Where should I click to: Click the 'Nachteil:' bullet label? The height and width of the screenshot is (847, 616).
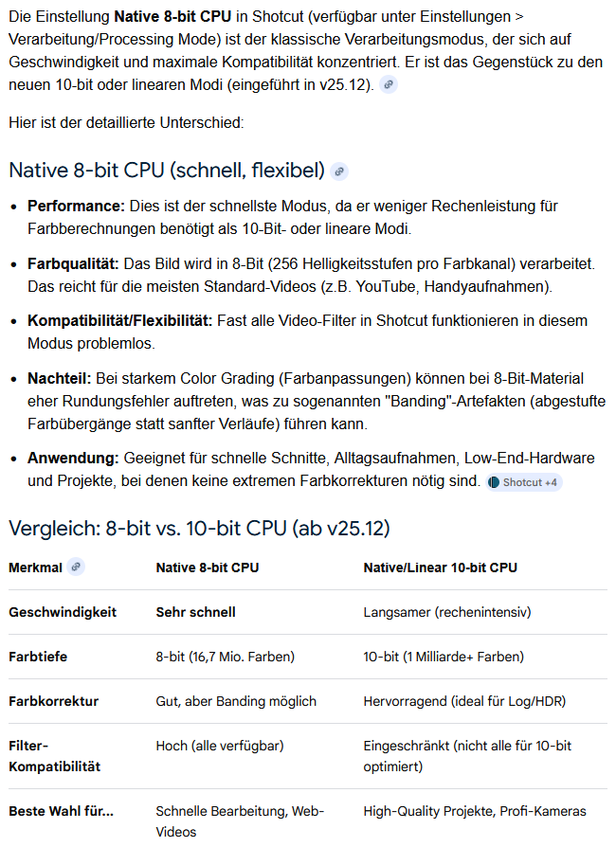point(60,378)
